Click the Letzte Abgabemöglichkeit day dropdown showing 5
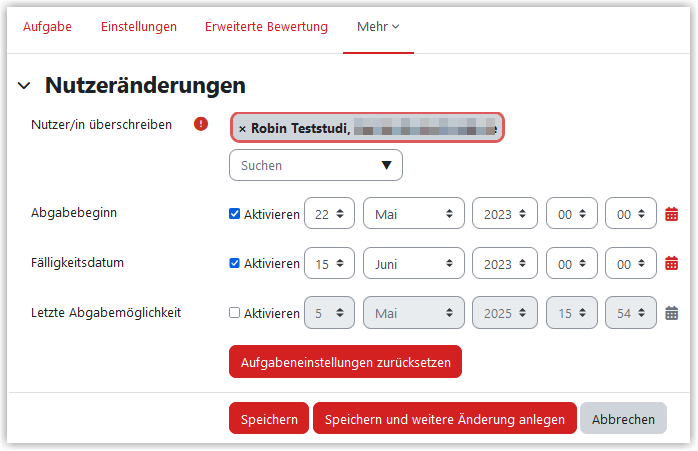The width and height of the screenshot is (698, 451). click(x=329, y=313)
